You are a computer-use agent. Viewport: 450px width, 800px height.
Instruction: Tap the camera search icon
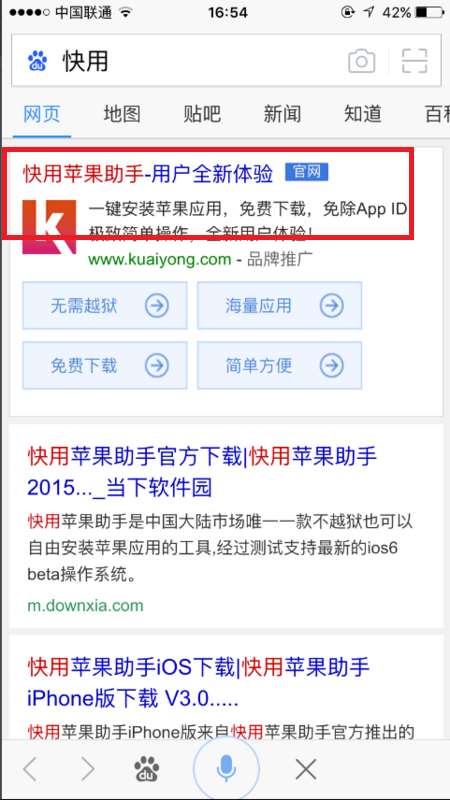(x=361, y=62)
